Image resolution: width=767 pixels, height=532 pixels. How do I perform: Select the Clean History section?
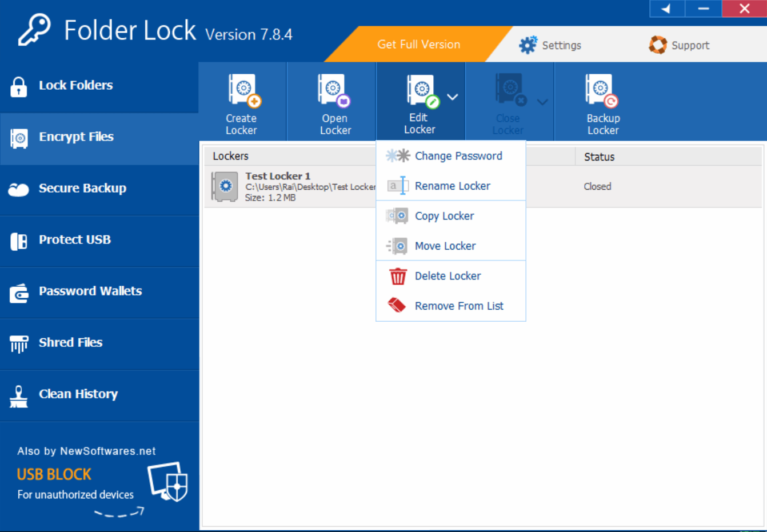click(x=78, y=394)
